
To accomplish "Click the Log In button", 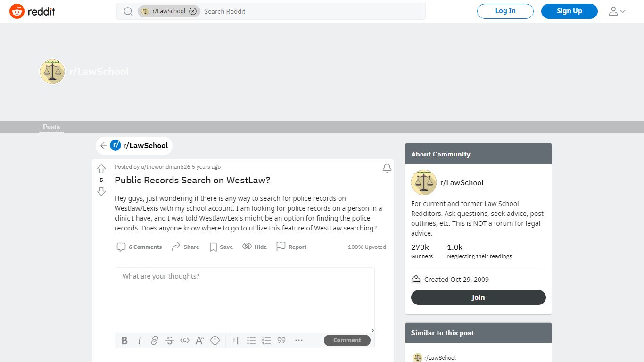I will (x=505, y=11).
